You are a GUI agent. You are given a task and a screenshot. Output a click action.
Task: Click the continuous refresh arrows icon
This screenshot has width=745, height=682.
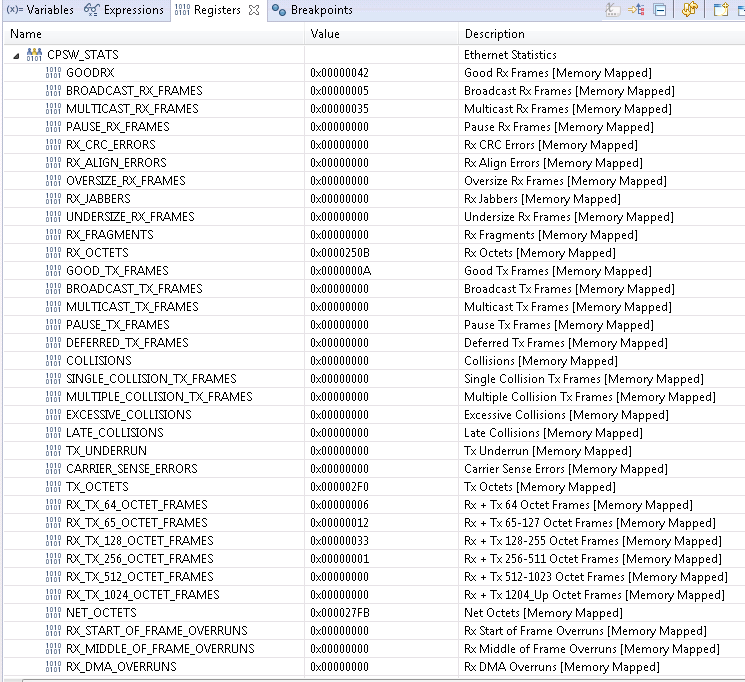[689, 9]
